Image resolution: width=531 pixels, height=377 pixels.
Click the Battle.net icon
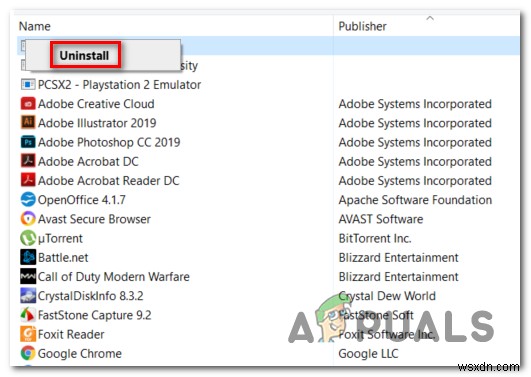tap(28, 257)
